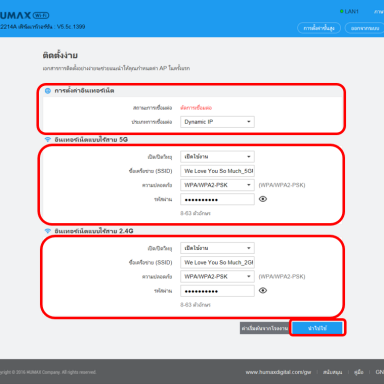The height and width of the screenshot is (384, 384).
Task: Open the 5G WPA/WPA2-PSK security dropdown
Action: [217, 185]
